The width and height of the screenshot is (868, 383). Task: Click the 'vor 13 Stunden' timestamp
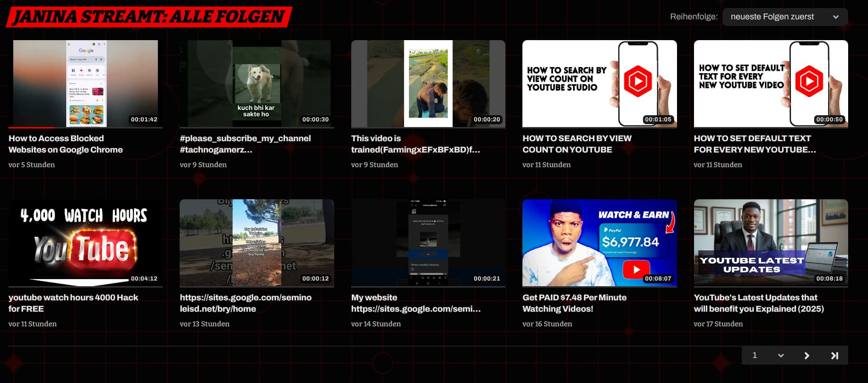(x=205, y=324)
